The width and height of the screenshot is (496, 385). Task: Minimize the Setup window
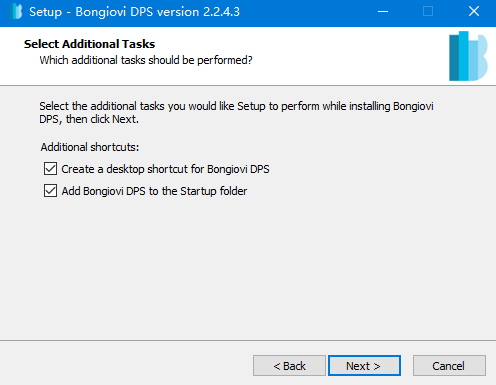point(383,12)
